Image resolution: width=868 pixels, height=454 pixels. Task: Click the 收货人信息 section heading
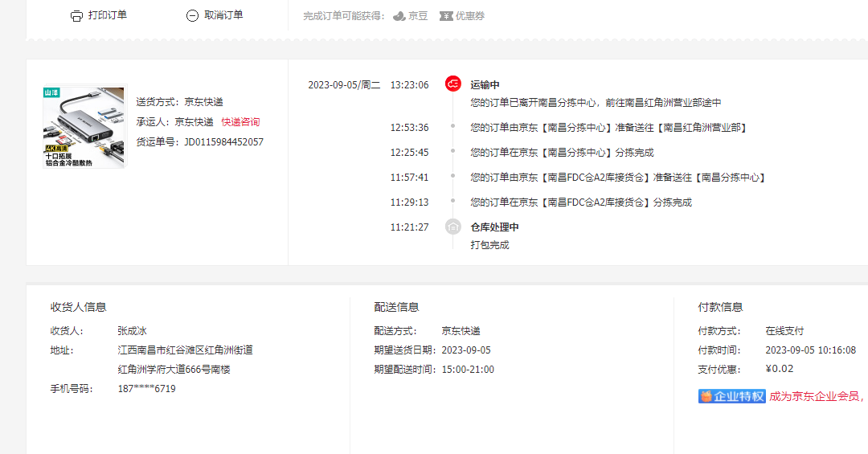tap(79, 307)
